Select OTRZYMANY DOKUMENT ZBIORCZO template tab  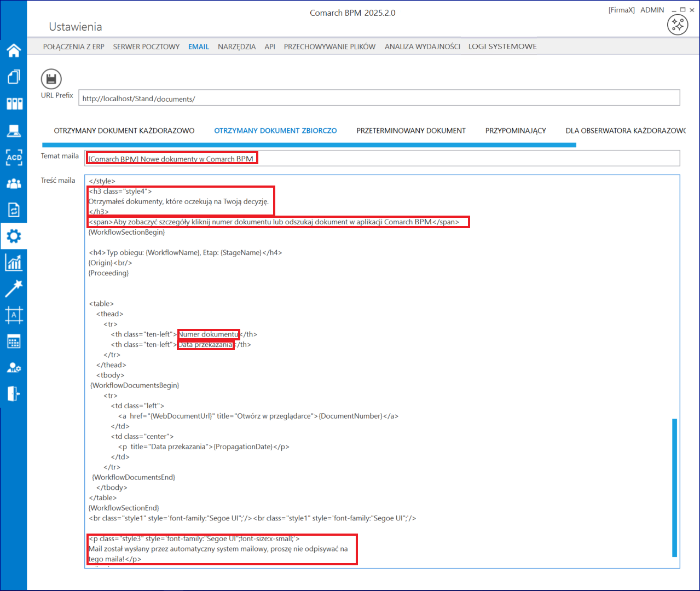point(275,131)
